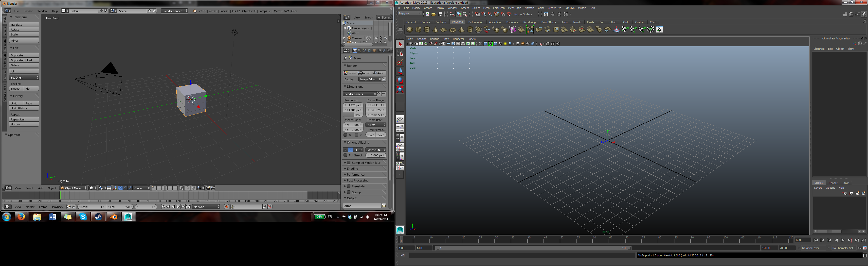Click the Smooth shading button
The image size is (868, 266).
coord(16,89)
